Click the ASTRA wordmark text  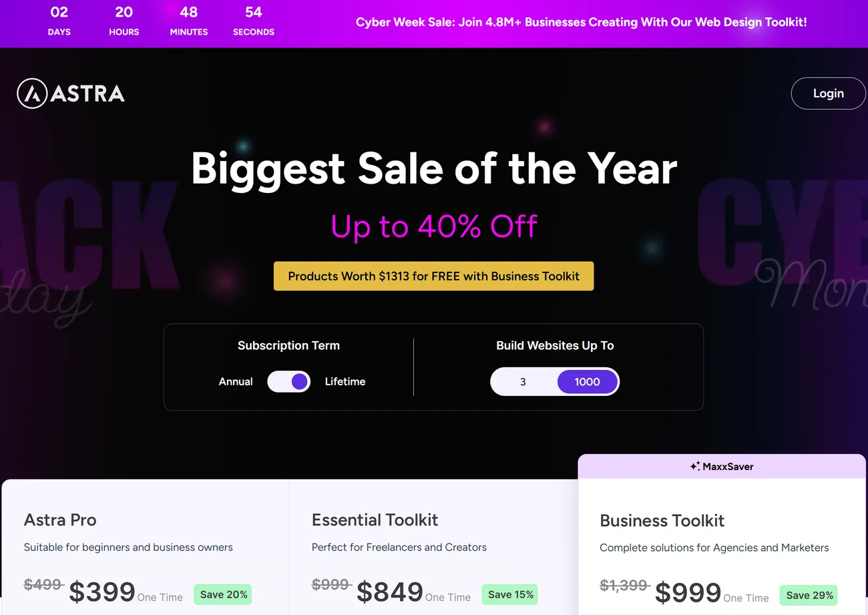[x=87, y=93]
